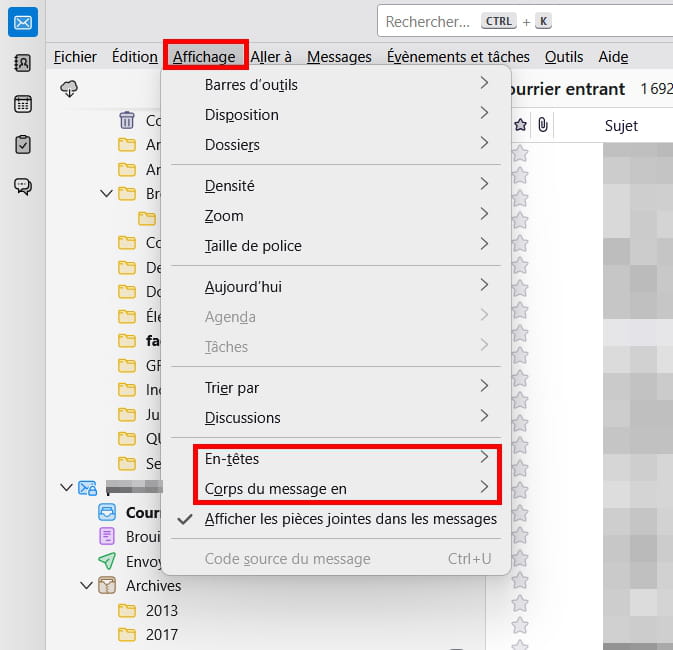This screenshot has width=673, height=650.
Task: Sort messages by the Sujet column
Action: [x=620, y=126]
